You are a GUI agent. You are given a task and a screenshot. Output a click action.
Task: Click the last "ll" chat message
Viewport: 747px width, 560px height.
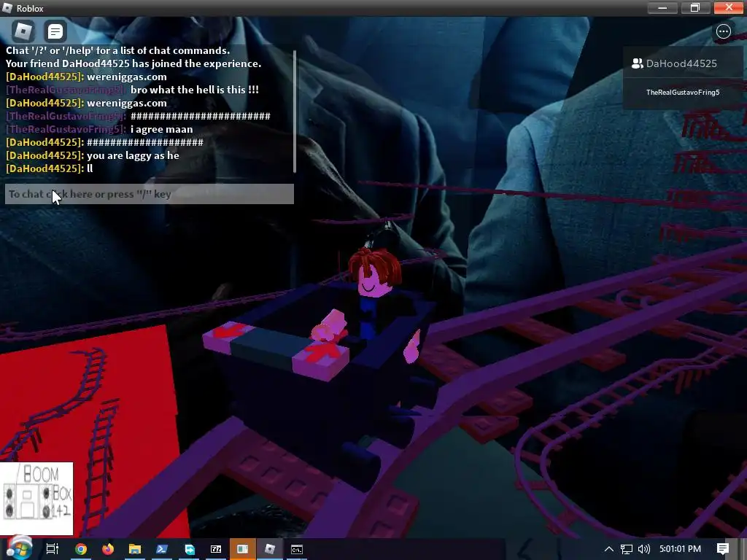(x=90, y=168)
